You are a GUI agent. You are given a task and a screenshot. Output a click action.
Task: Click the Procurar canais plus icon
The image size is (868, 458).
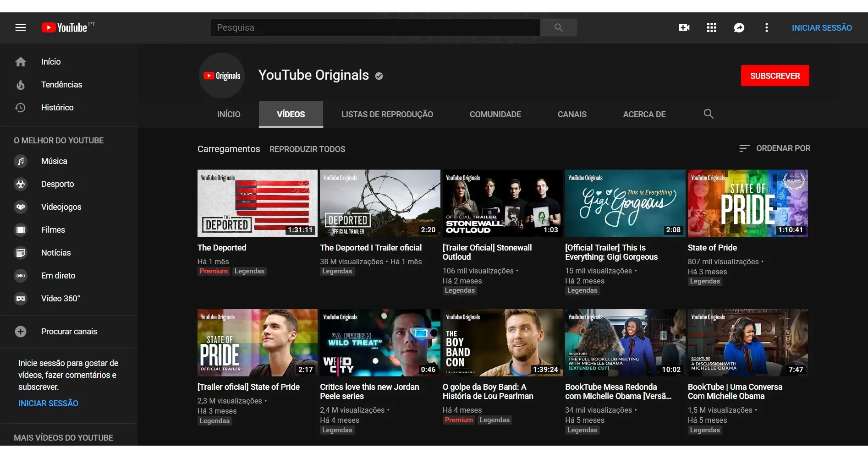point(21,332)
